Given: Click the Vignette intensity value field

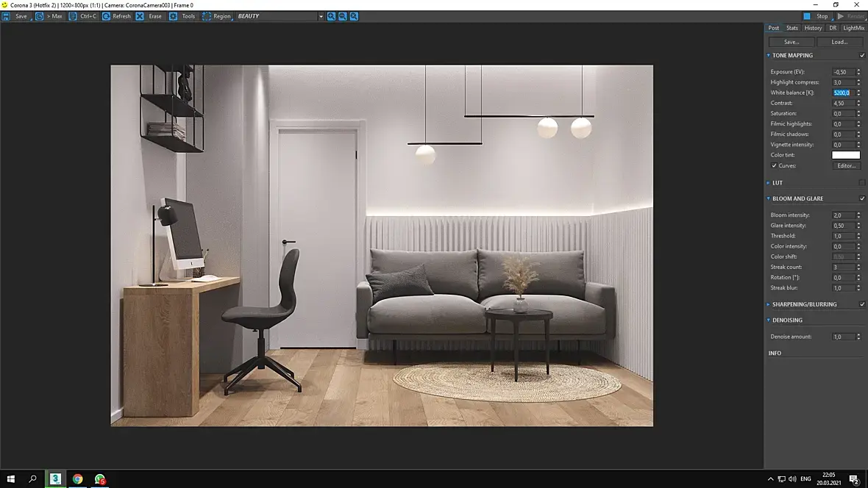Looking at the screenshot, I should [844, 144].
